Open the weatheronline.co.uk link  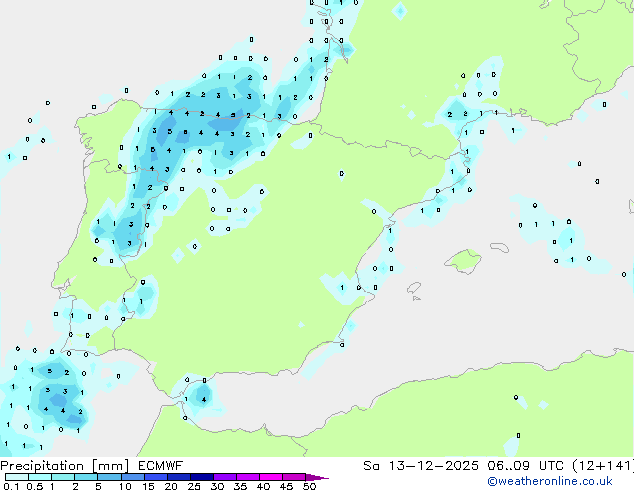[x=550, y=481]
